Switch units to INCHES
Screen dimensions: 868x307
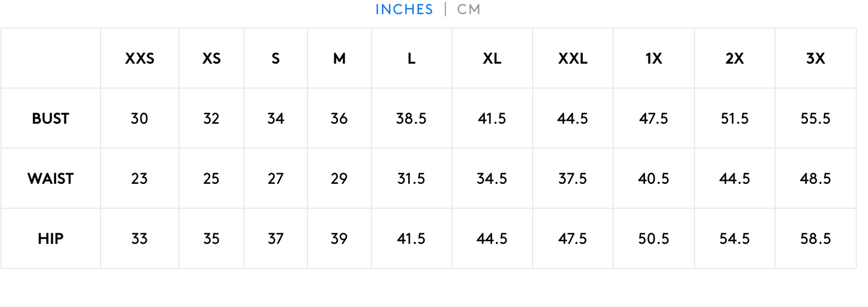click(404, 9)
